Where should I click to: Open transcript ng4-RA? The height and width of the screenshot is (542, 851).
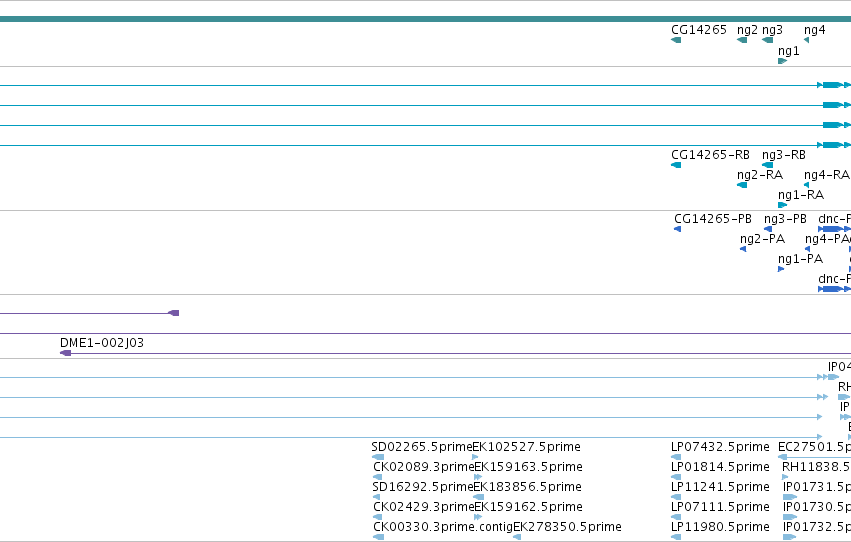click(827, 175)
